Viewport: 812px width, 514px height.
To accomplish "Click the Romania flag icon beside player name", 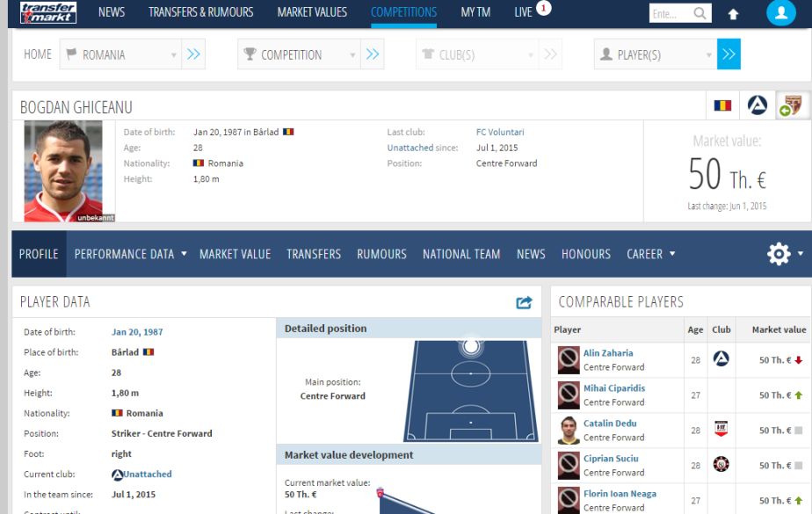I will pos(722,105).
